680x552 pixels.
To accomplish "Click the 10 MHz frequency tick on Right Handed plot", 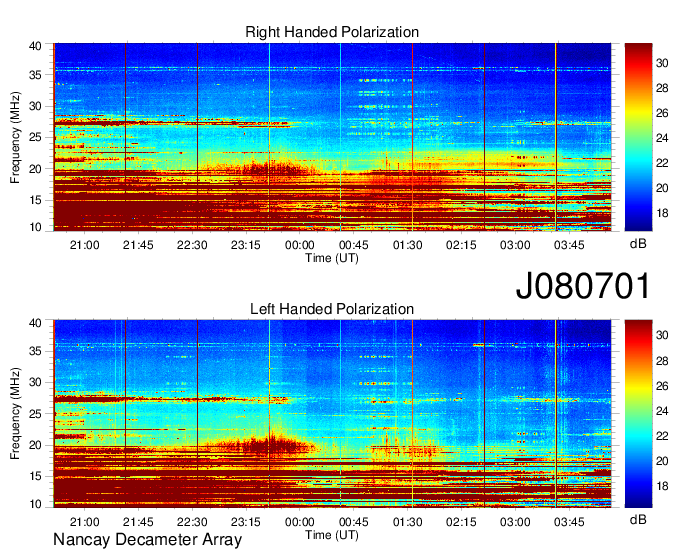I will pos(36,227).
